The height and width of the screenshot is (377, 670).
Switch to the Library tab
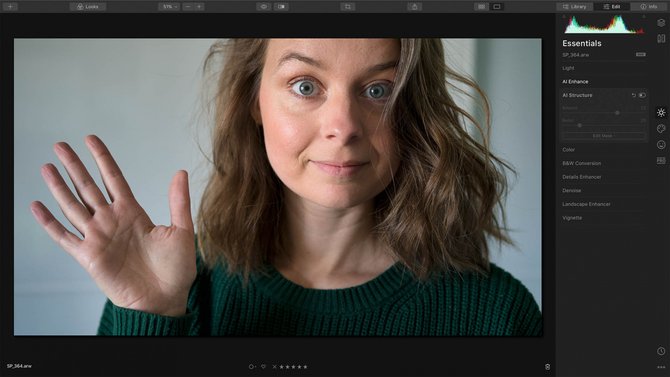click(574, 6)
